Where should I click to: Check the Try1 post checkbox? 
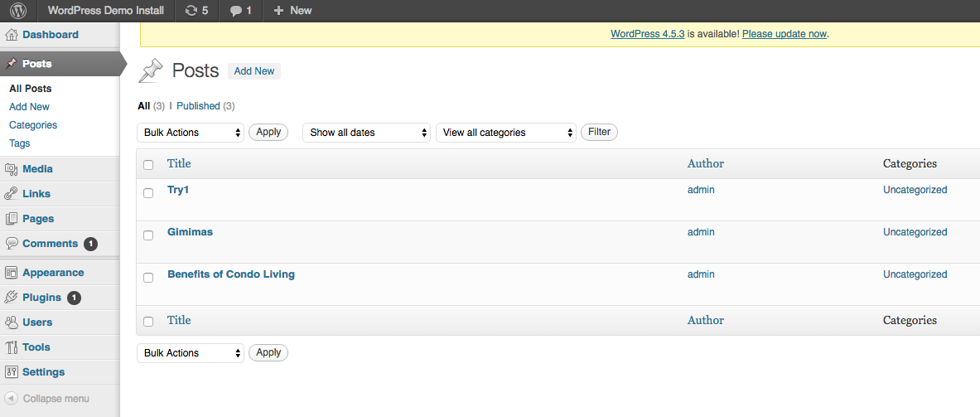(x=148, y=193)
